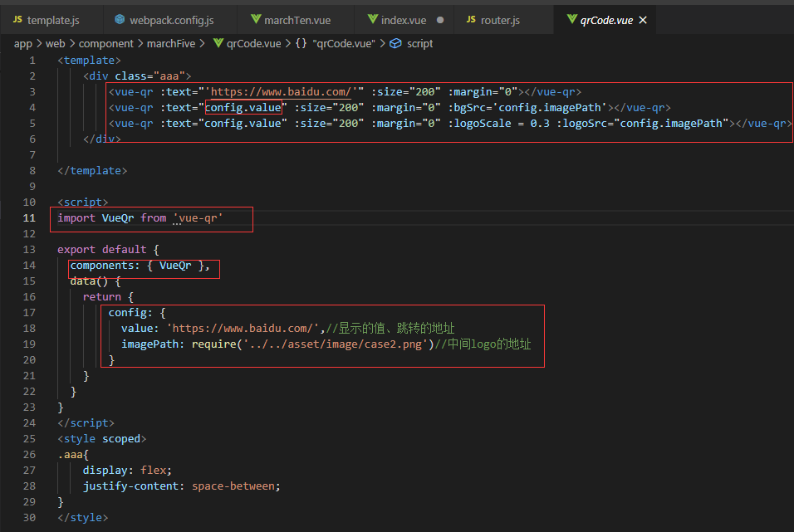Click the 'import' keyword on line 11
This screenshot has width=794, height=532.
[76, 218]
